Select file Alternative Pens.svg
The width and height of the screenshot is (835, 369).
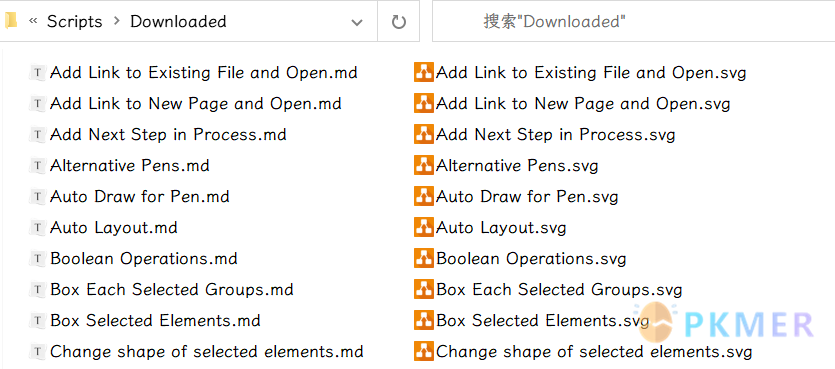[517, 166]
